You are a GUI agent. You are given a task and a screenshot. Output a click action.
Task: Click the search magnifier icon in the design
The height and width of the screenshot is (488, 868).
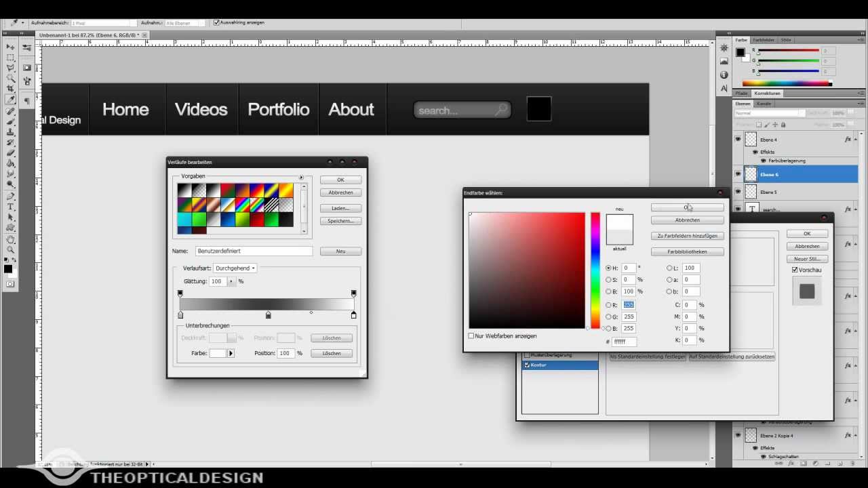pos(501,109)
